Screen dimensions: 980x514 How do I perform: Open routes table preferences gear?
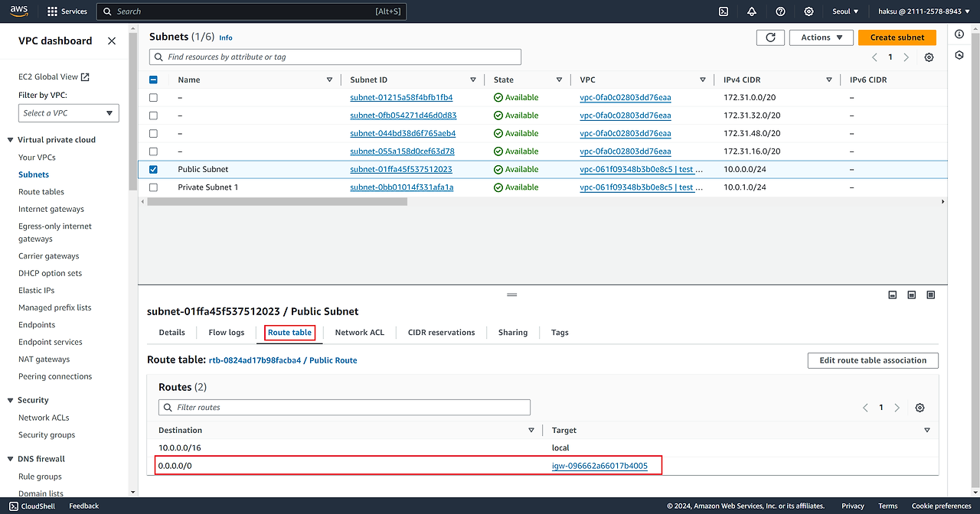point(920,408)
